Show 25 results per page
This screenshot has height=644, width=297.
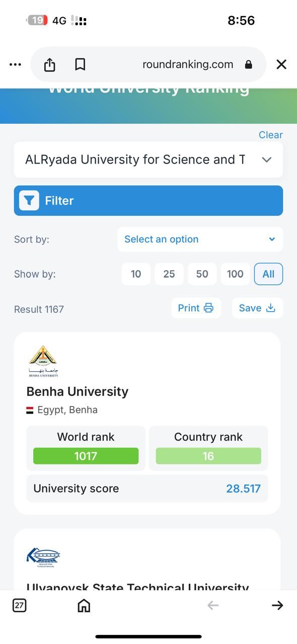(169, 274)
